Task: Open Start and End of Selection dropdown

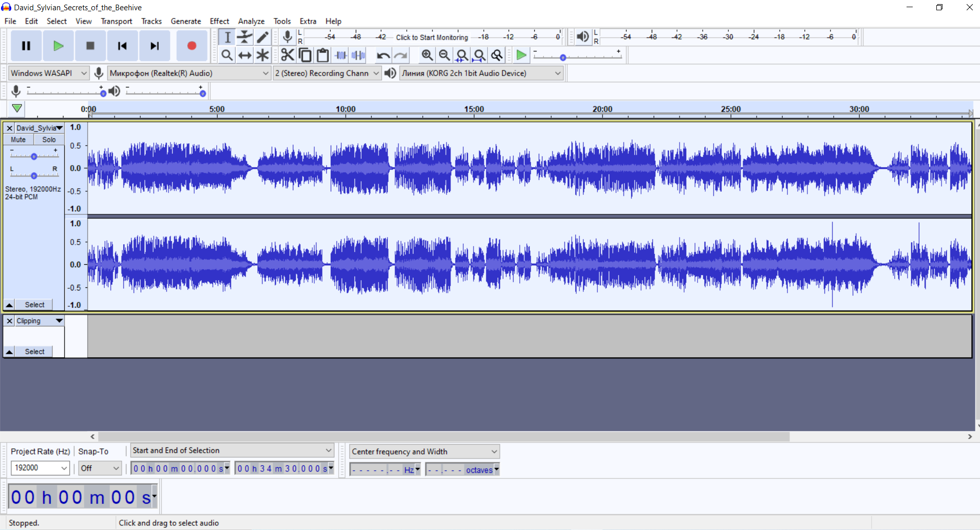Action: pyautogui.click(x=232, y=450)
